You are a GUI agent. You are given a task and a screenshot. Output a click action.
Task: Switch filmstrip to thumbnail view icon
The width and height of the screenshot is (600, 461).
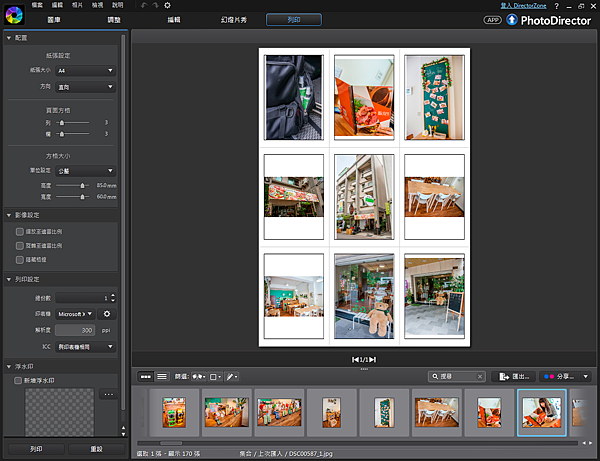146,376
